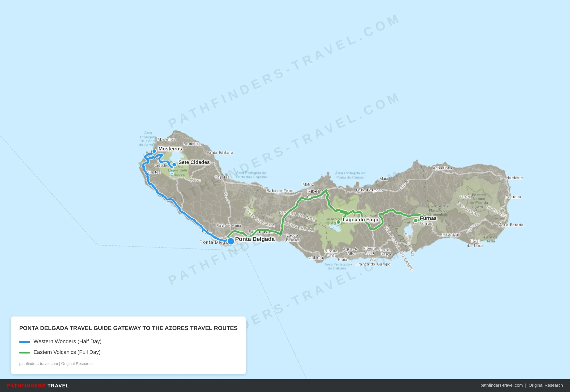Viewport: 570px width, 392px height.
Task: Click the green Lagoa do Fogo marker dot
Action: (338, 222)
